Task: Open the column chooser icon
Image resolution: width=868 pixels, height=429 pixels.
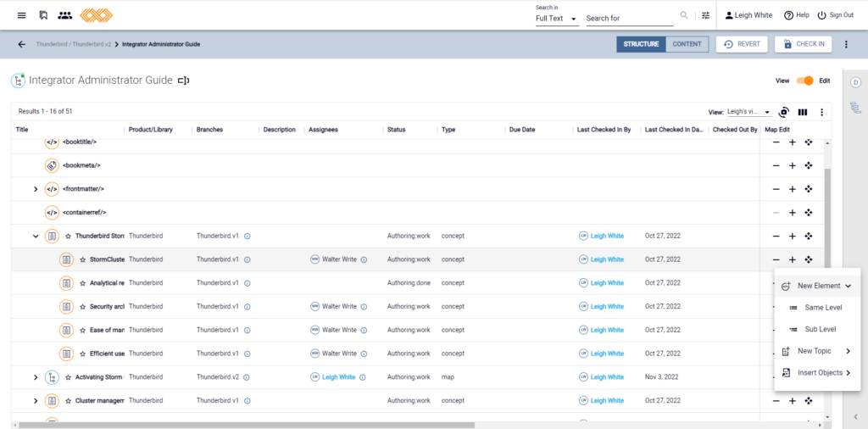Action: point(803,113)
